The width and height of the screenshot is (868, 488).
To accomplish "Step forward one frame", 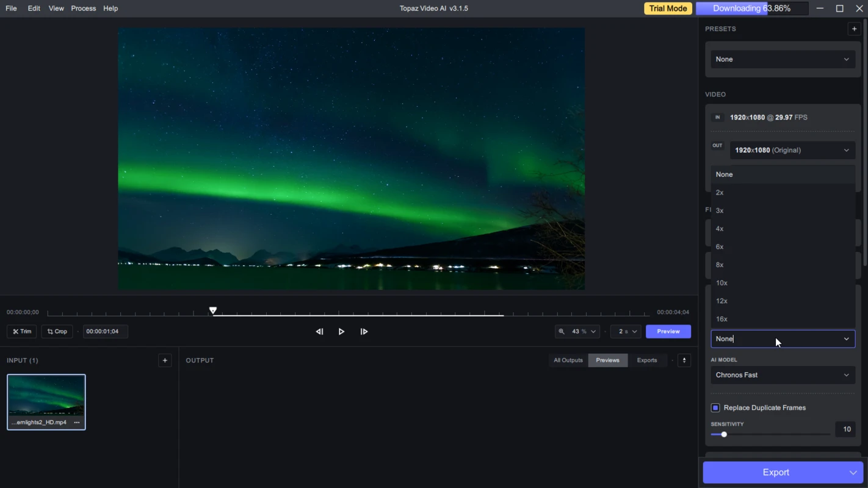I will [364, 331].
